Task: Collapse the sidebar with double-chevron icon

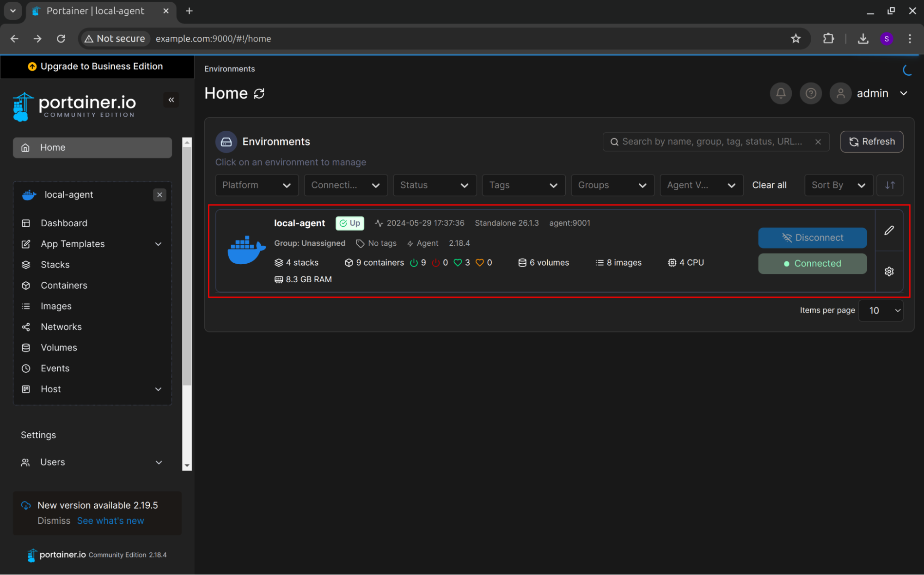Action: 171,100
